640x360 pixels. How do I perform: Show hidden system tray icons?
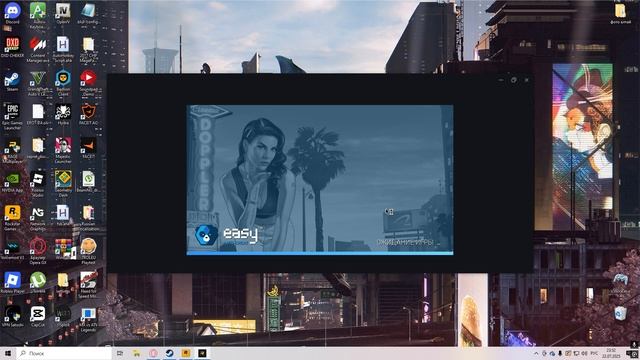tap(536, 353)
